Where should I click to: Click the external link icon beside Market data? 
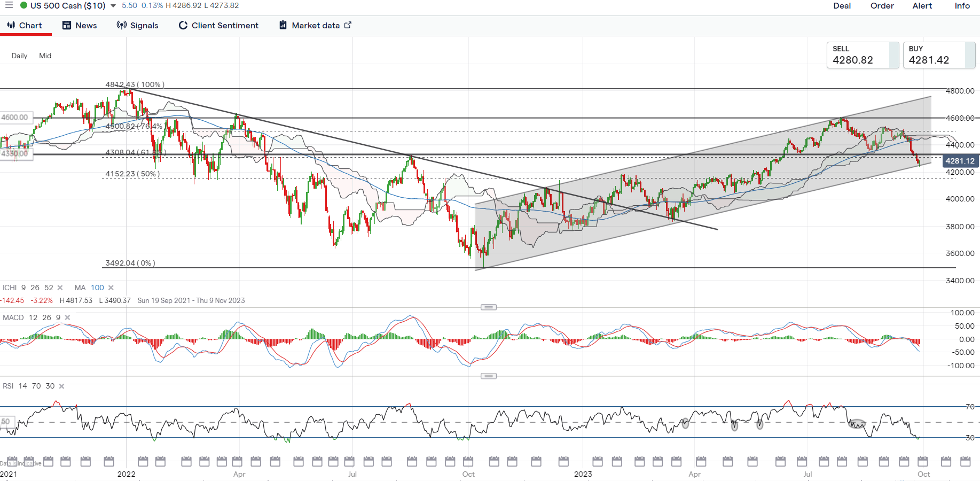348,25
